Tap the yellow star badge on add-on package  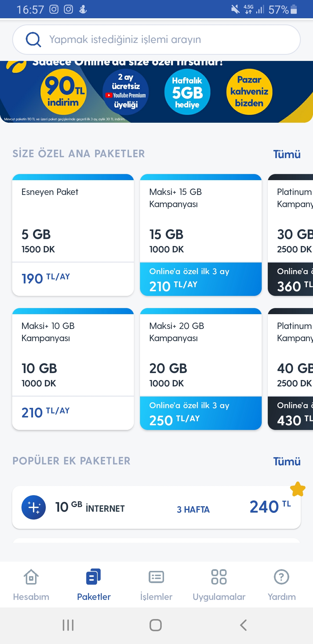pos(298,489)
